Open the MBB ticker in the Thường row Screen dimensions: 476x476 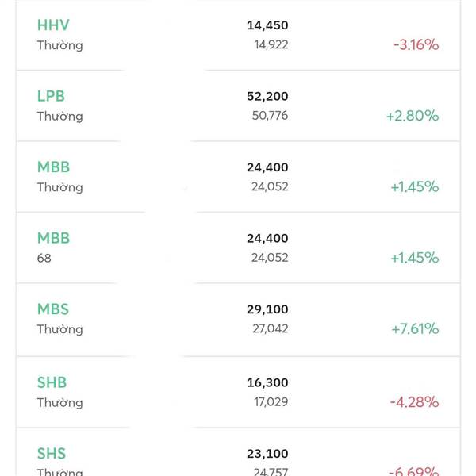pyautogui.click(x=53, y=167)
